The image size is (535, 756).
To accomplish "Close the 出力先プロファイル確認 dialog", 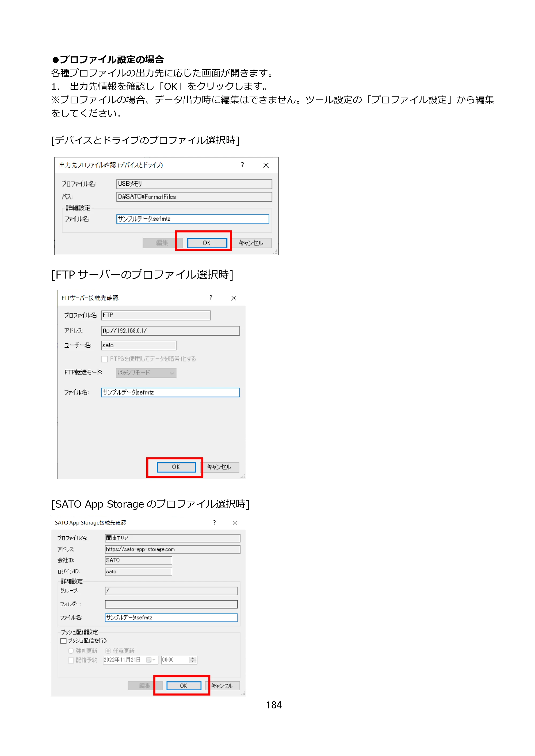I will 266,165.
